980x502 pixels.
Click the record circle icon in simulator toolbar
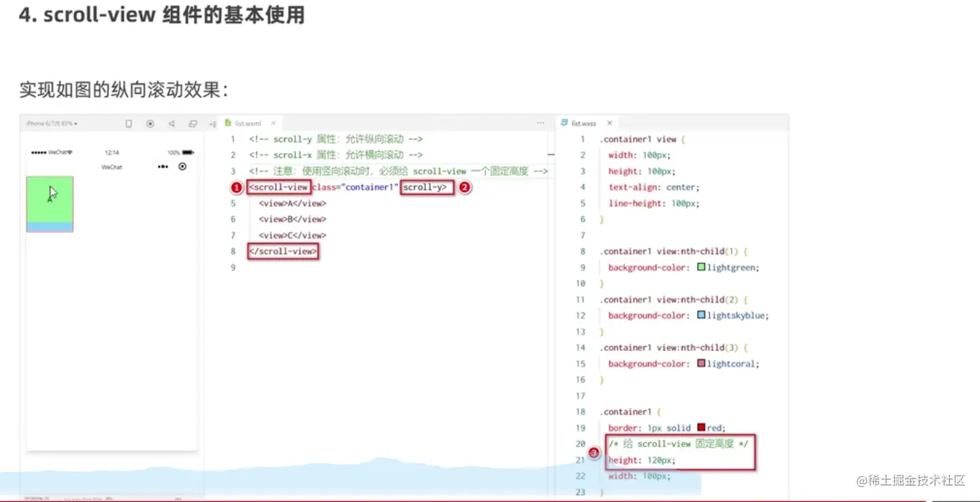tap(150, 124)
